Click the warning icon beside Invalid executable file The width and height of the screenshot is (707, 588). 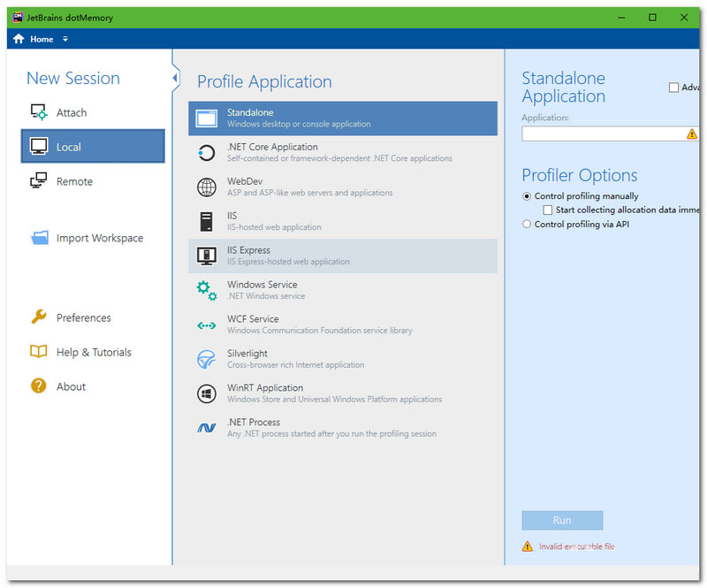pyautogui.click(x=527, y=546)
